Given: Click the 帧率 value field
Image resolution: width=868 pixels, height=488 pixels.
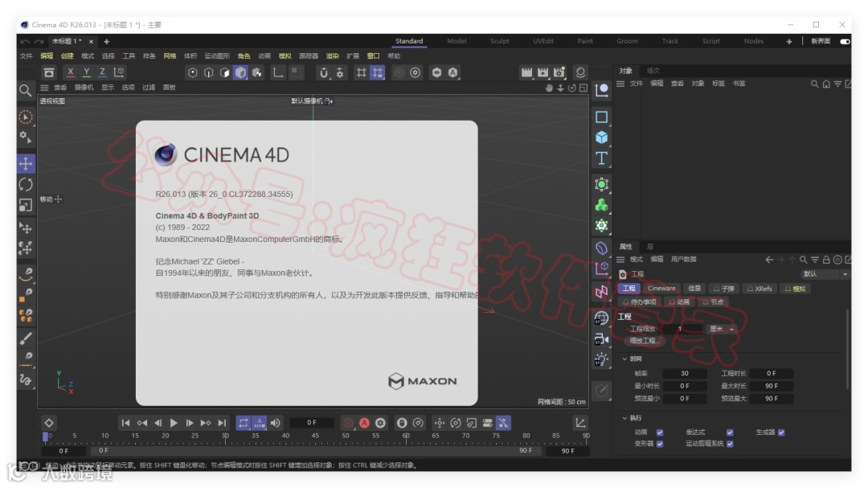Looking at the screenshot, I should [x=685, y=373].
